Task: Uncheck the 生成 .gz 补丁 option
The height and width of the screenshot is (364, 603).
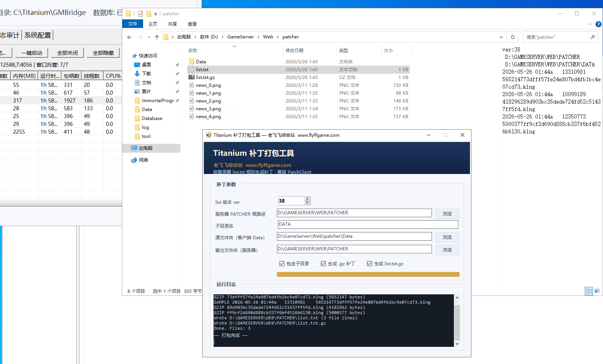Action: [x=338, y=263]
